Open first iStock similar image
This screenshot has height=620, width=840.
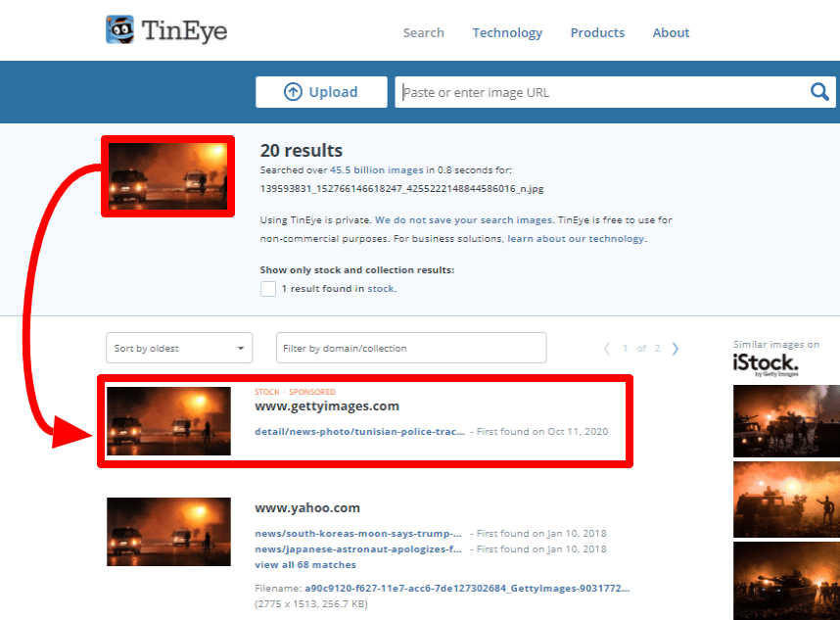(x=786, y=420)
